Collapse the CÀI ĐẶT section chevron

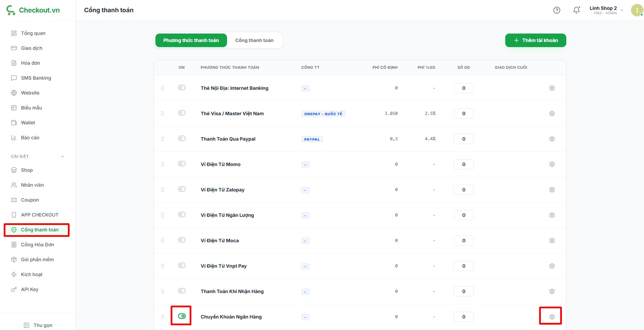(62, 157)
